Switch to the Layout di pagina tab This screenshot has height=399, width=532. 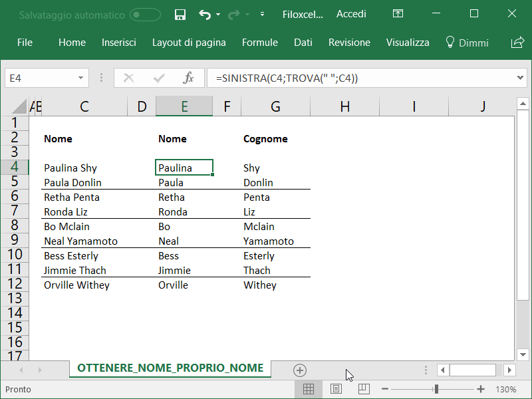[x=189, y=43]
